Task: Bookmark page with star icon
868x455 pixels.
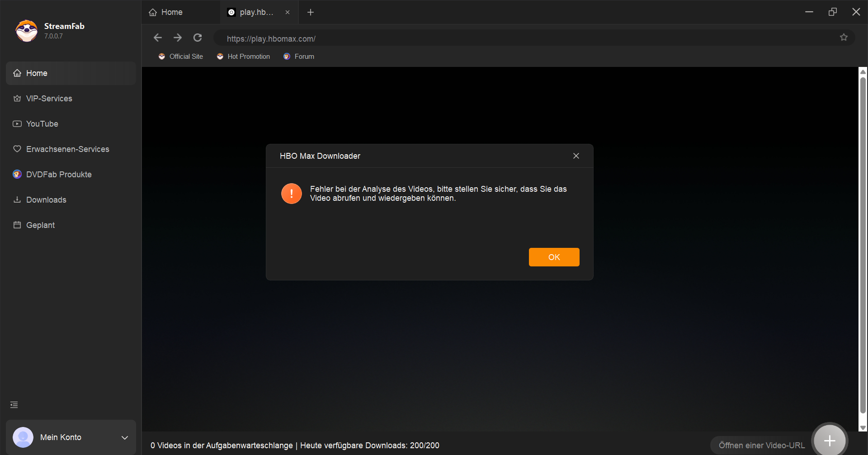Action: click(x=844, y=38)
